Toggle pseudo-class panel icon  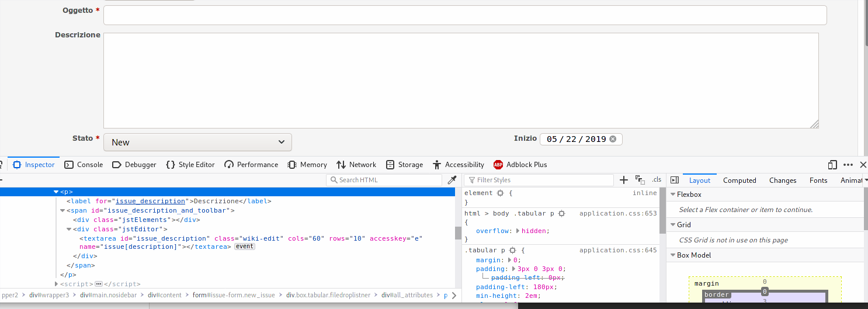click(640, 180)
